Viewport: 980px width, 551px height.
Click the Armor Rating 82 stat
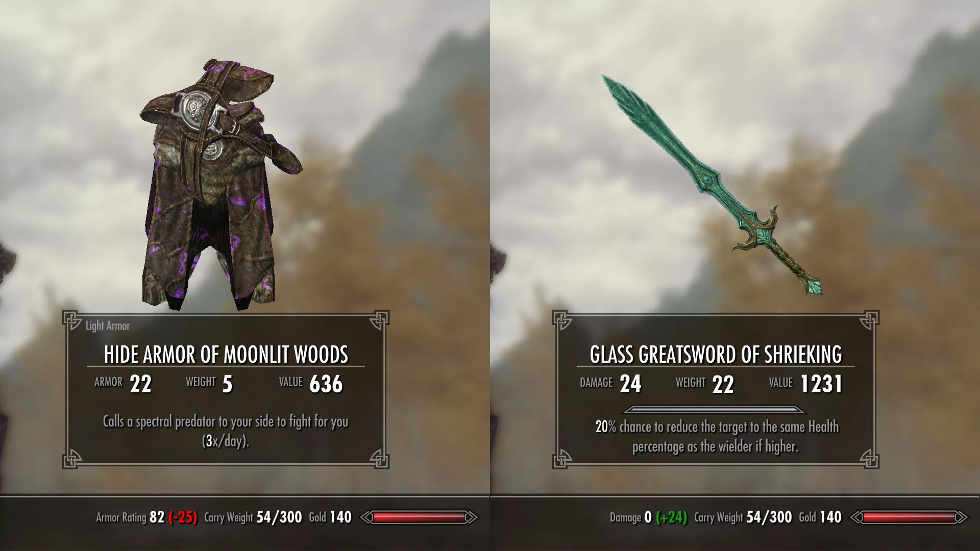(146, 517)
